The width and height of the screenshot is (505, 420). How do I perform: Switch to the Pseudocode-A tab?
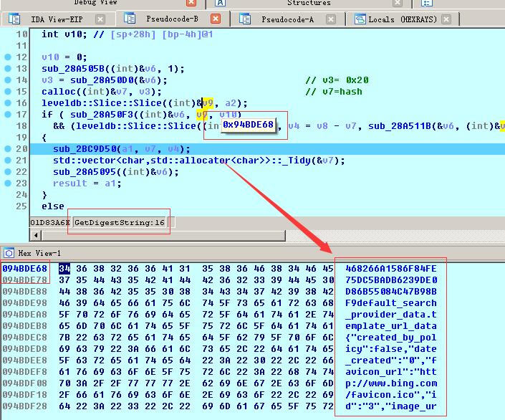click(x=287, y=19)
